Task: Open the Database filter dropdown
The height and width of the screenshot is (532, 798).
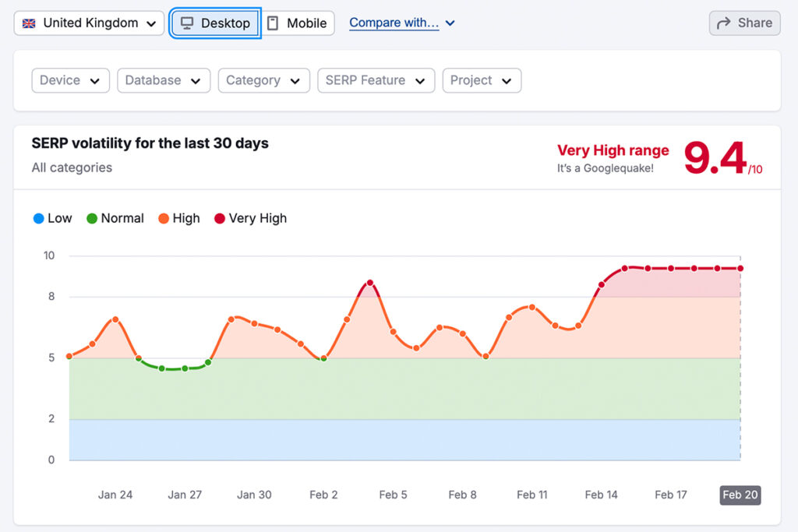Action: [x=163, y=80]
